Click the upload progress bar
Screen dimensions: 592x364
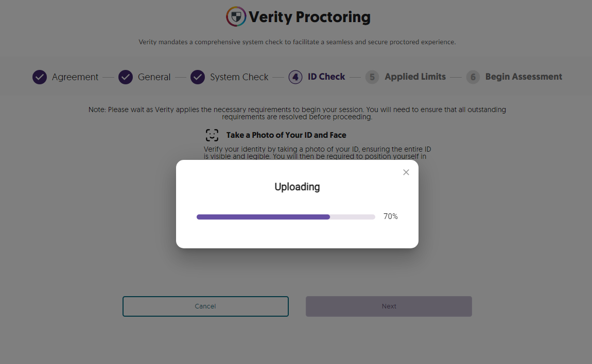286,217
